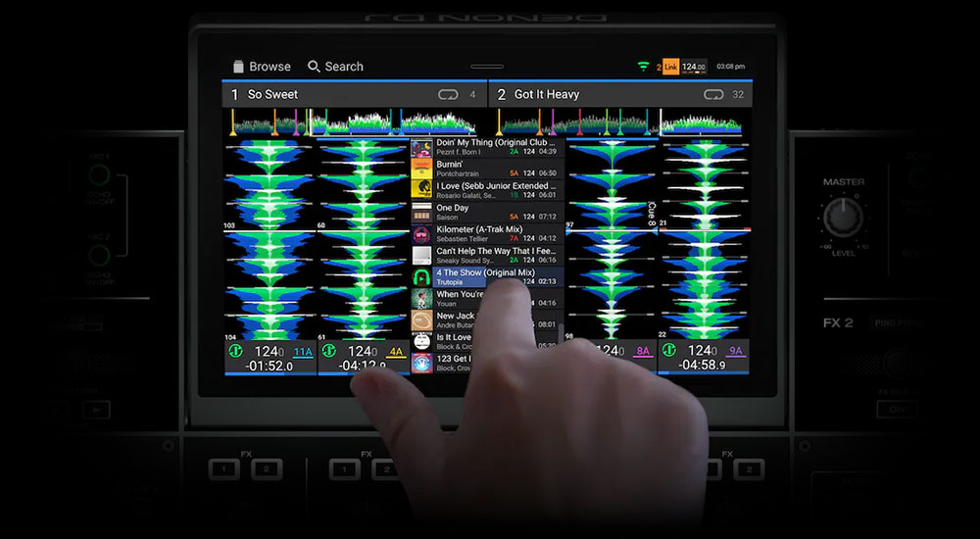Tap the Wi-Fi status icon
The width and height of the screenshot is (980, 539).
tap(643, 67)
